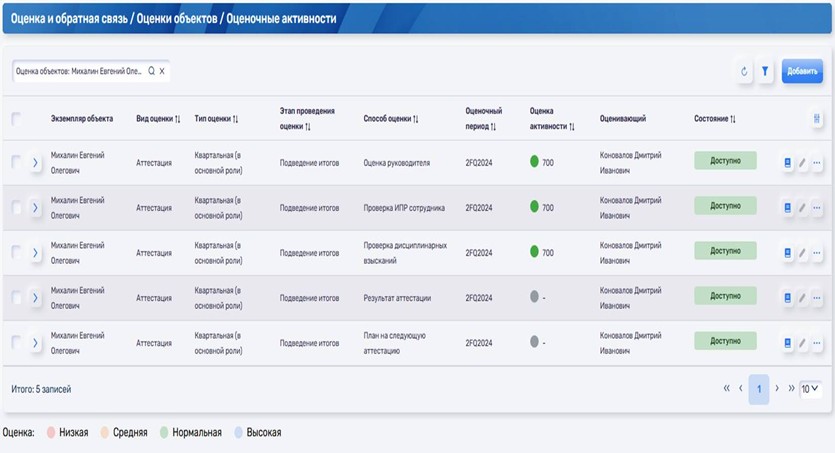The width and height of the screenshot is (835, 453).
Task: Click the Добавить button
Action: (802, 72)
